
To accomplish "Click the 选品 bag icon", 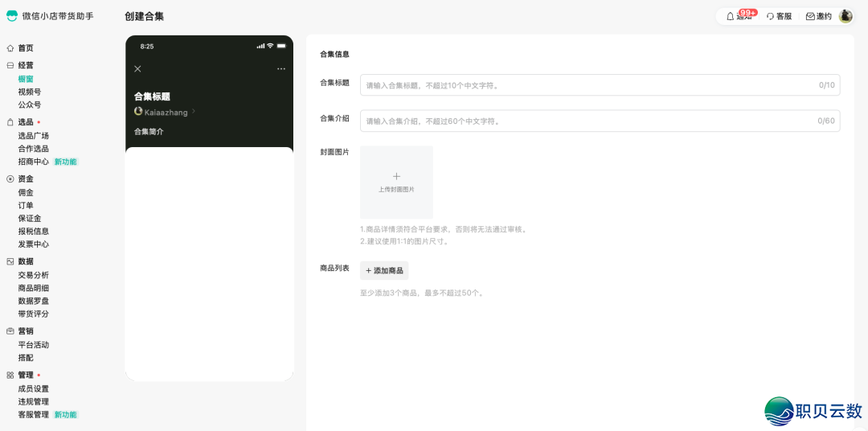I will tap(10, 122).
